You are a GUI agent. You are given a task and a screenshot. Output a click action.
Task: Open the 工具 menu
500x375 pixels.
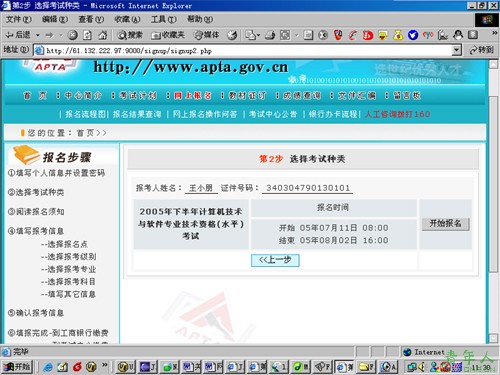[163, 19]
